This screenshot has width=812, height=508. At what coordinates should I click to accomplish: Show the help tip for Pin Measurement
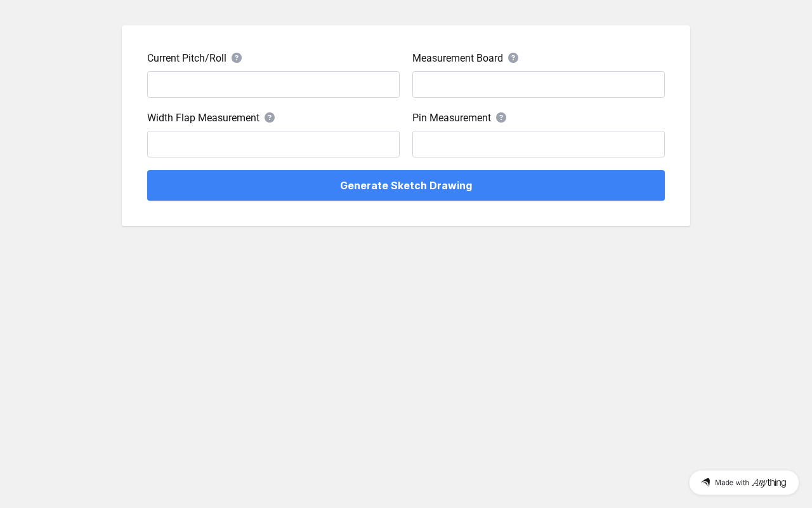point(501,117)
